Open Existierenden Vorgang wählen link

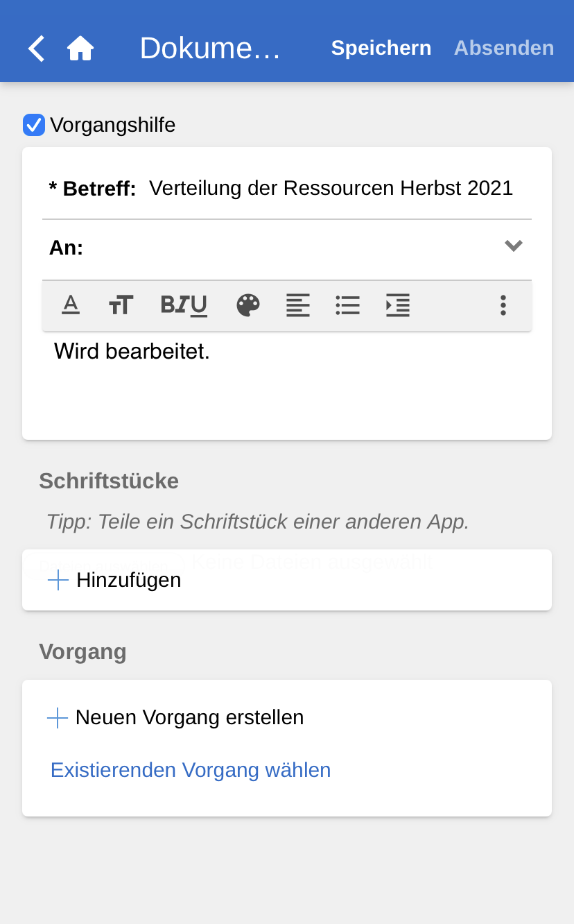coord(191,770)
